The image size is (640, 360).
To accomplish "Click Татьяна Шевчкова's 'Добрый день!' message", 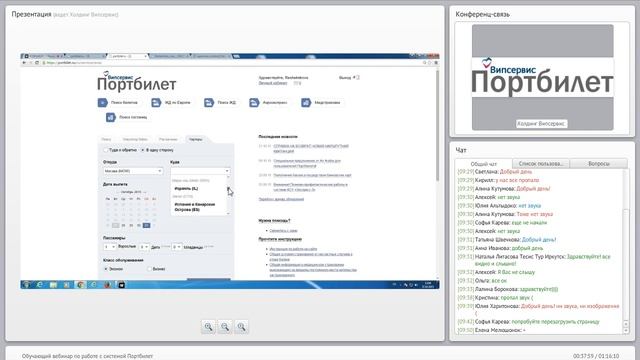I will (539, 240).
